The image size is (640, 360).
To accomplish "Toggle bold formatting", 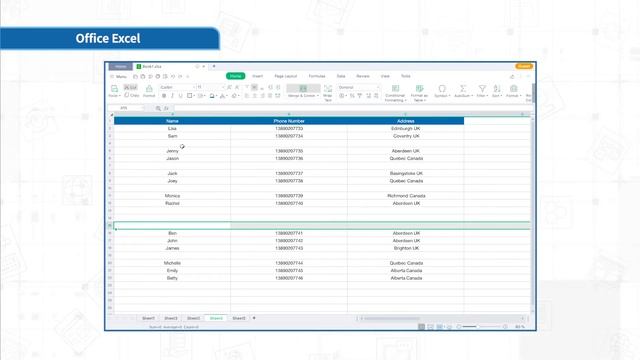I will click(164, 96).
